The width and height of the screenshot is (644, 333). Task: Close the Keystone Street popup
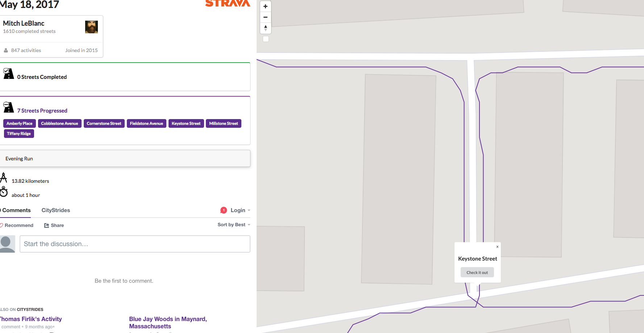pyautogui.click(x=497, y=246)
